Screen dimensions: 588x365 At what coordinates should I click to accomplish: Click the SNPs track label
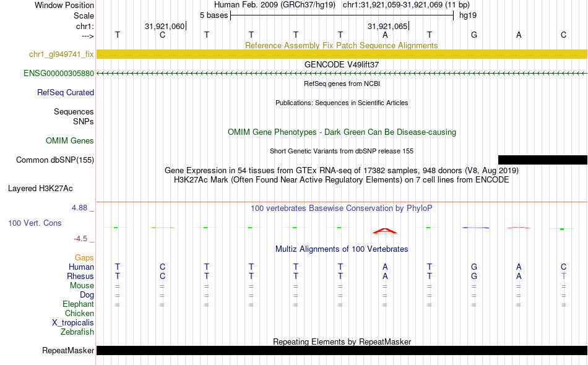84,121
